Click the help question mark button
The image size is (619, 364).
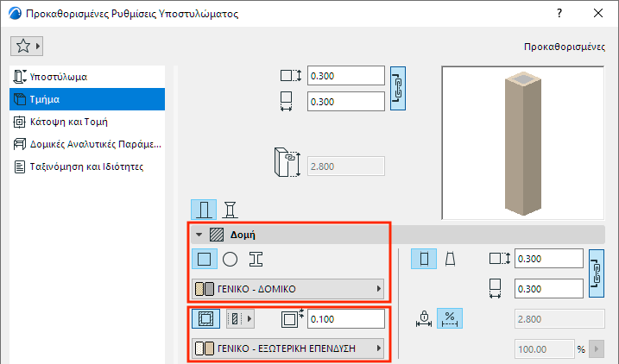559,13
